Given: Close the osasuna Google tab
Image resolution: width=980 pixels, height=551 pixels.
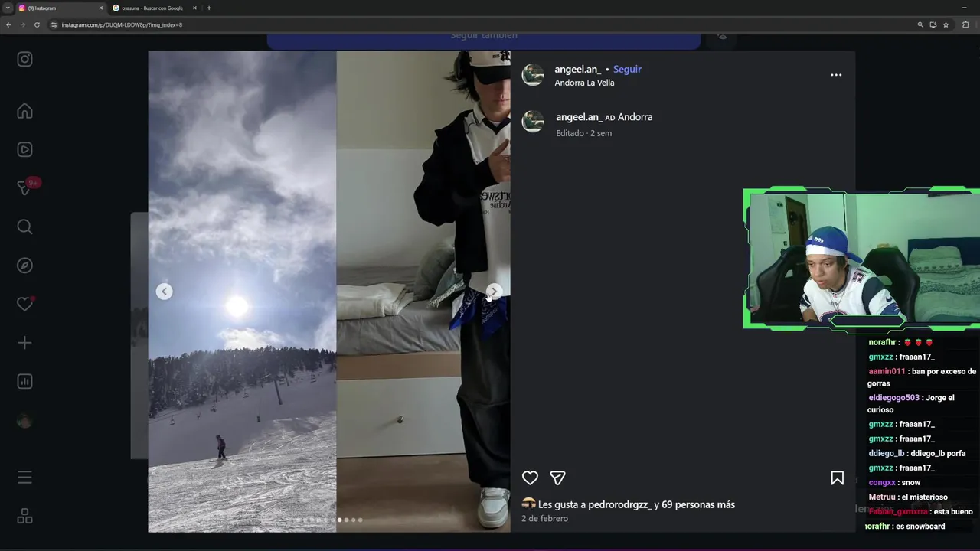Looking at the screenshot, I should 194,8.
